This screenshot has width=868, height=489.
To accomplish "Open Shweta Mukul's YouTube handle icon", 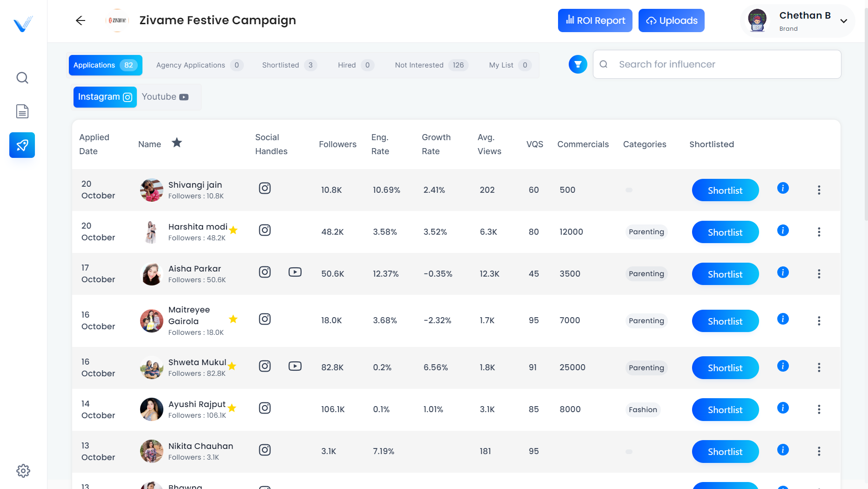I will click(295, 366).
